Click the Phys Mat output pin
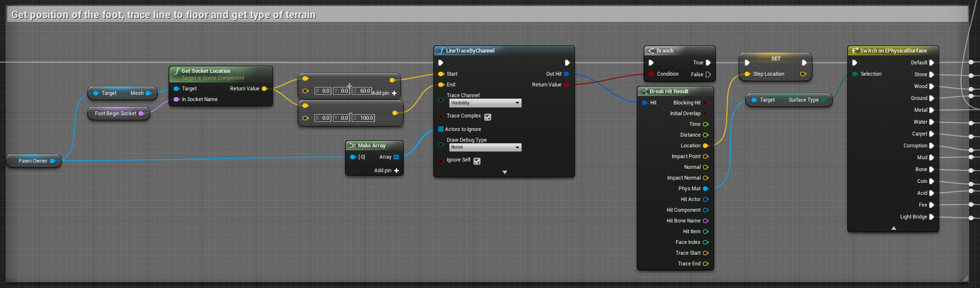 [x=705, y=189]
